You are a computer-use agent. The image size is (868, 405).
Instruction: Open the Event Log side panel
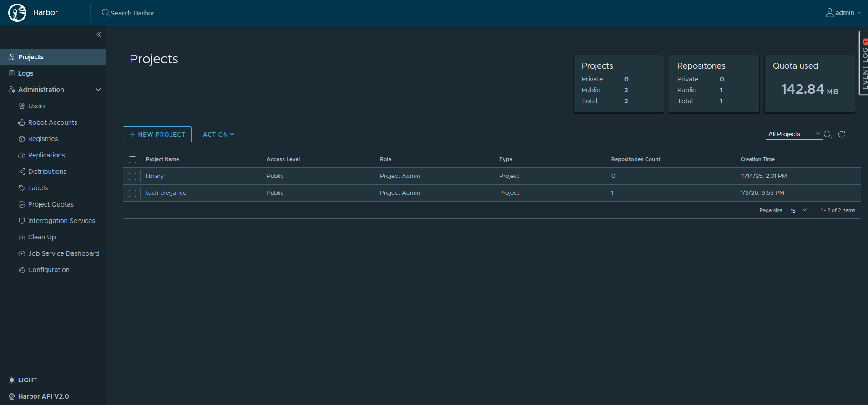point(864,63)
